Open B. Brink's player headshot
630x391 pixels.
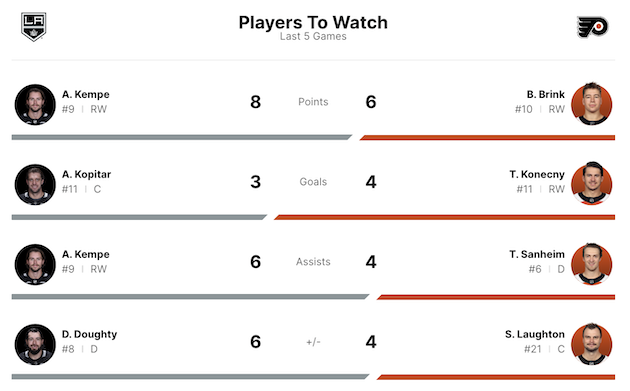click(591, 104)
